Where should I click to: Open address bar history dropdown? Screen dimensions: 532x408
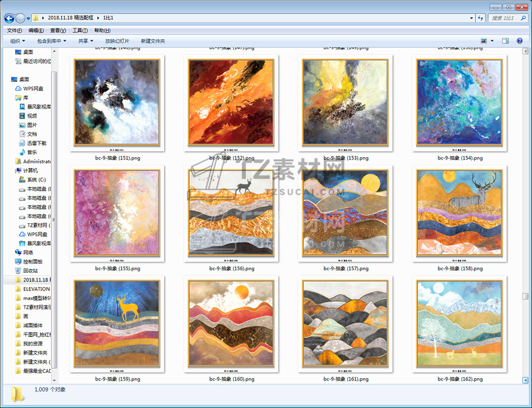pos(472,18)
